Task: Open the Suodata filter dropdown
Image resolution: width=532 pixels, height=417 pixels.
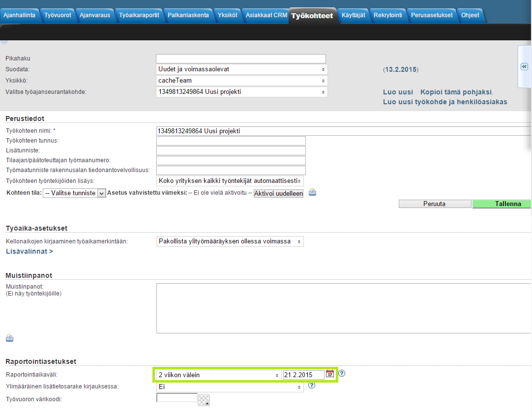Action: (x=241, y=69)
